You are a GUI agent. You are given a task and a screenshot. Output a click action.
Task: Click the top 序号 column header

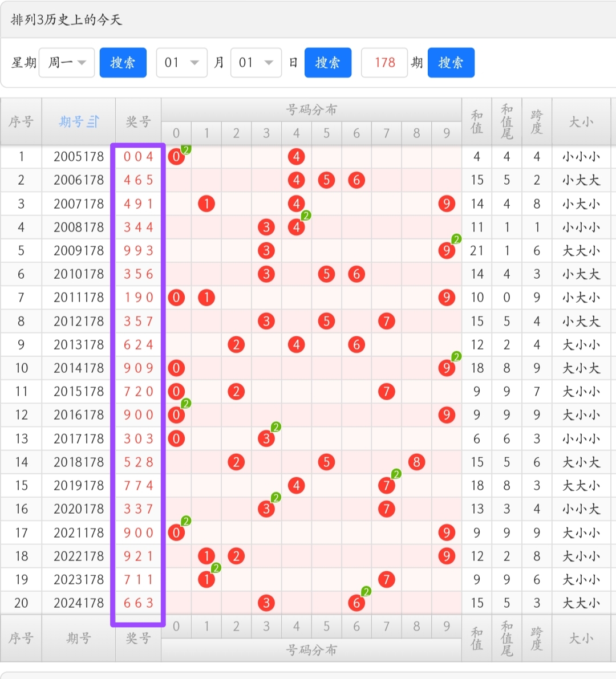click(21, 121)
